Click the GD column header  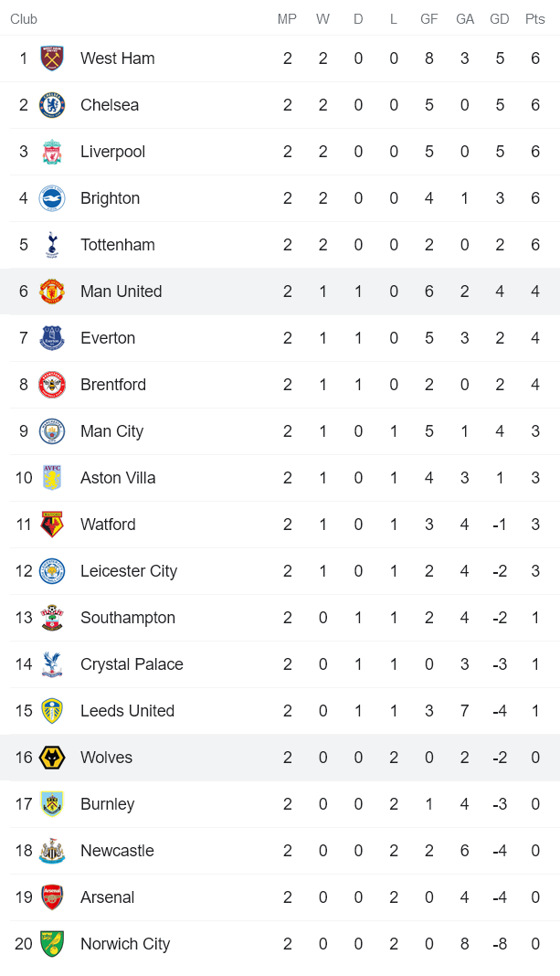click(500, 19)
